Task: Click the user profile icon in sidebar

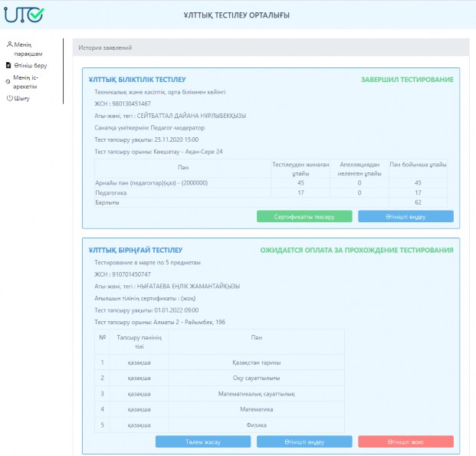Action: tap(9, 44)
